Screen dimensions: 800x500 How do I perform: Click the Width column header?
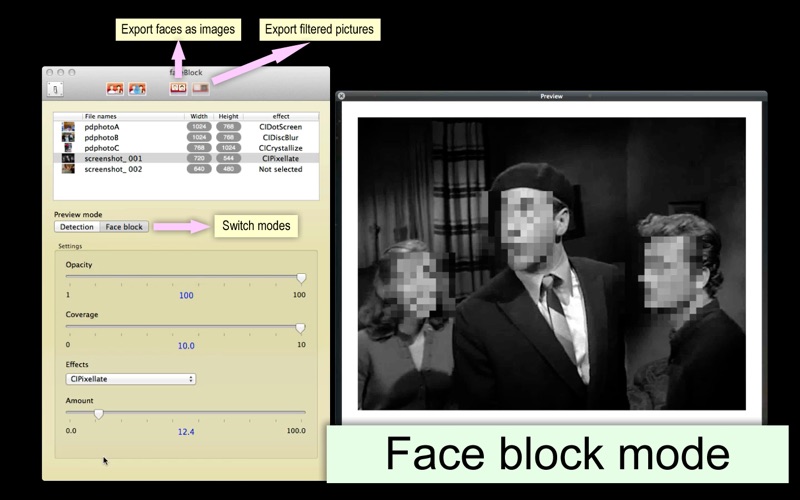coord(199,116)
